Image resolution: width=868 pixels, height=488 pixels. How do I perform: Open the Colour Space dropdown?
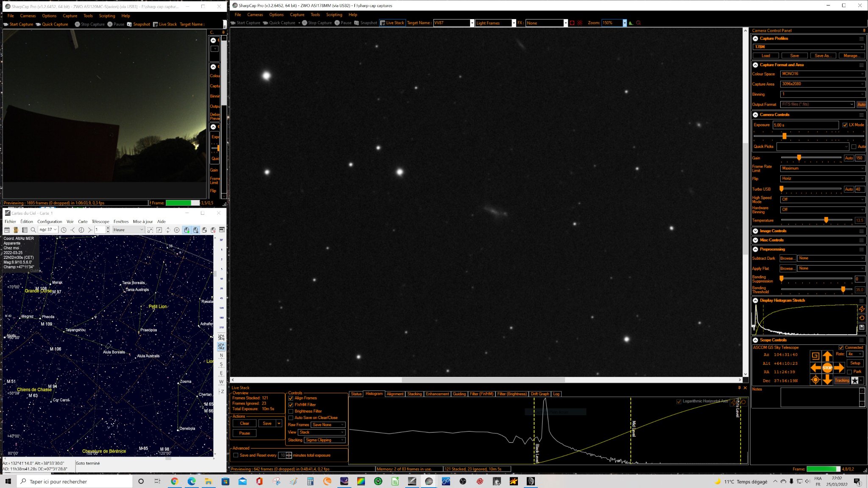[822, 74]
